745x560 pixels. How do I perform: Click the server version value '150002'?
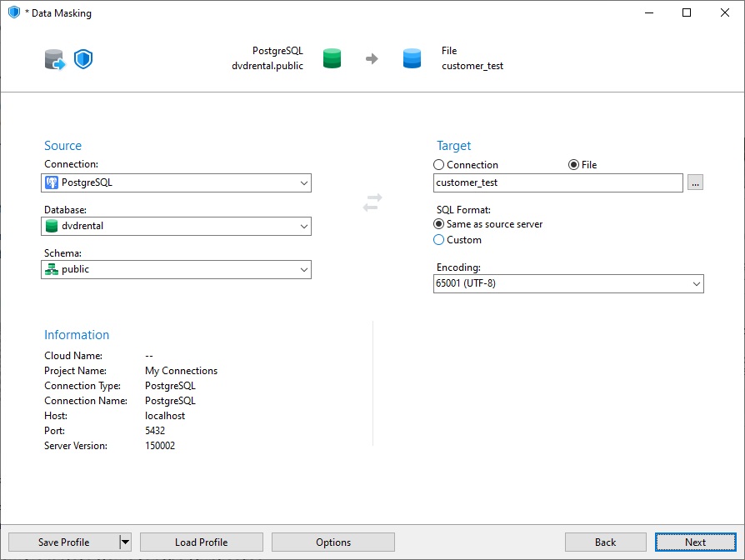(160, 446)
